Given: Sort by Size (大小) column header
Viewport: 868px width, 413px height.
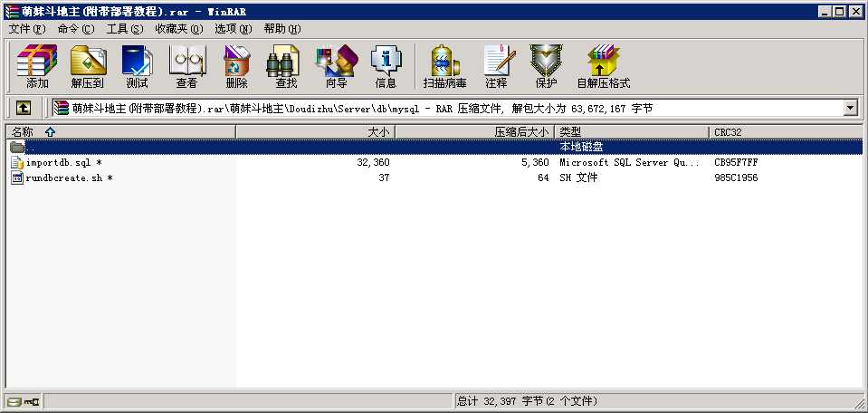Looking at the screenshot, I should (316, 132).
